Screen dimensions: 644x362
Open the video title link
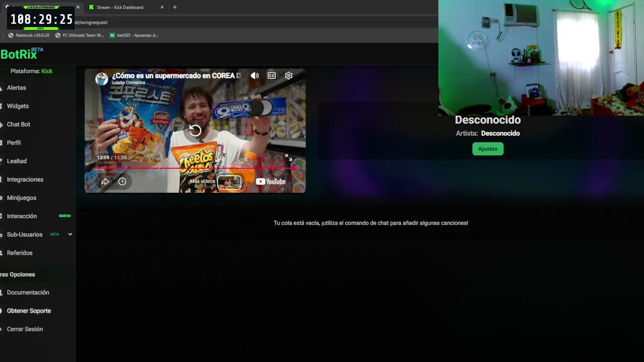176,75
